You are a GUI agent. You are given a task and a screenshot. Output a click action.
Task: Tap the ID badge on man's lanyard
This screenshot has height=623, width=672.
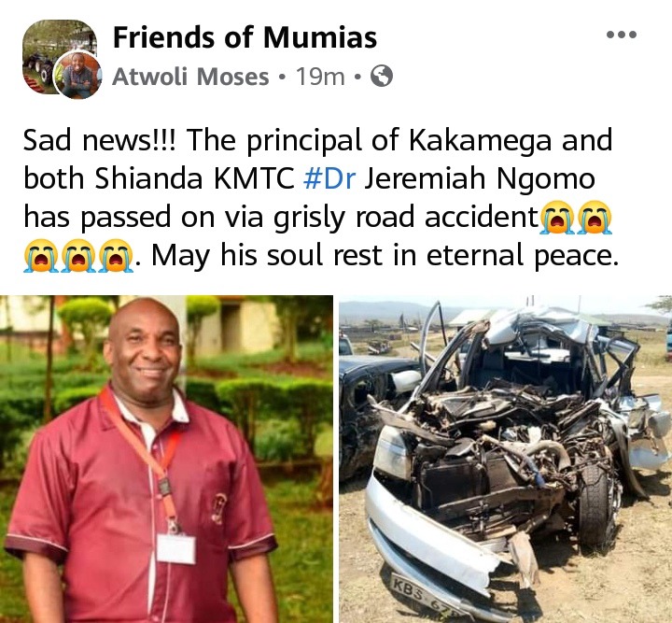coord(176,548)
